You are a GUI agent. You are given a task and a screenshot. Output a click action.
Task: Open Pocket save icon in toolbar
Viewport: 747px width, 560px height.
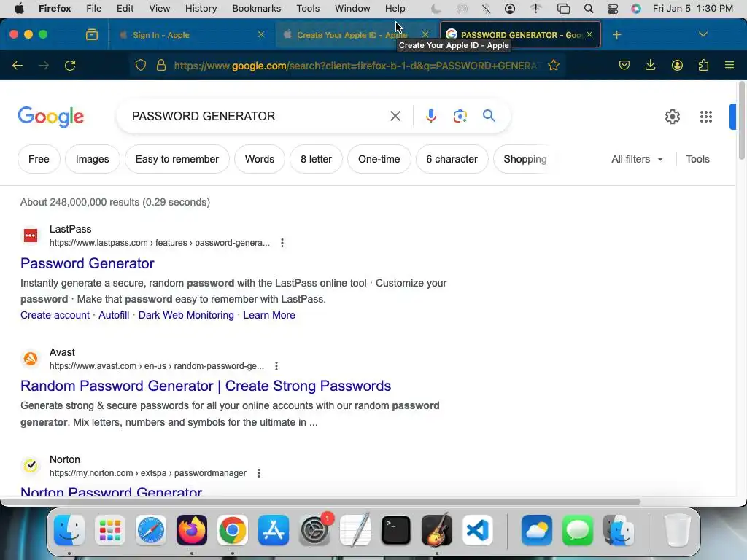pyautogui.click(x=624, y=65)
